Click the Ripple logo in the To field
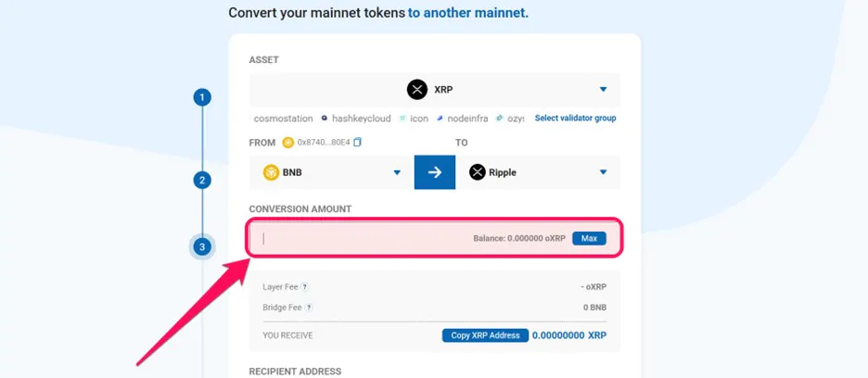This screenshot has height=378, width=868. click(x=478, y=172)
